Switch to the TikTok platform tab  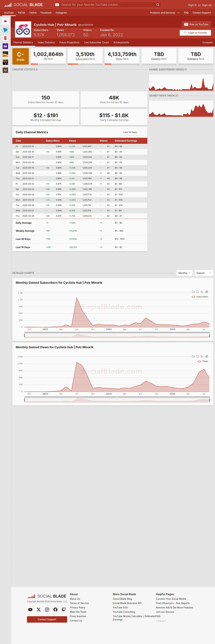tap(21, 13)
